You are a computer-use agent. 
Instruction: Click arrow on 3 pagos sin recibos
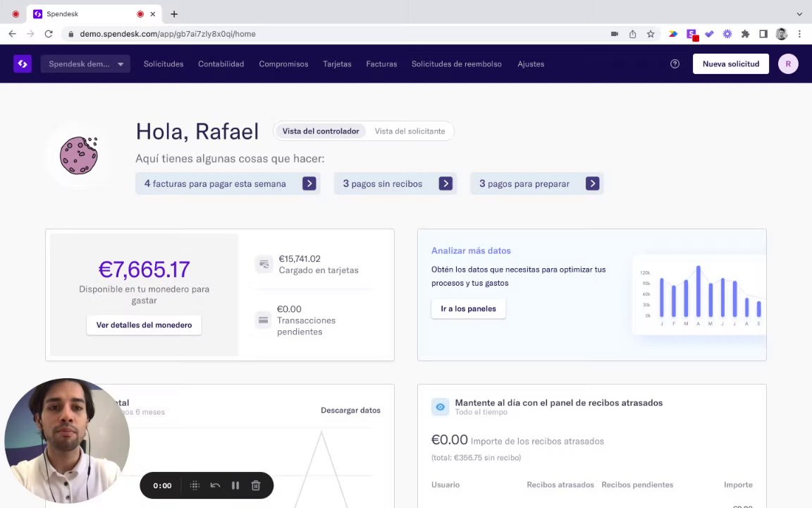[x=445, y=183]
